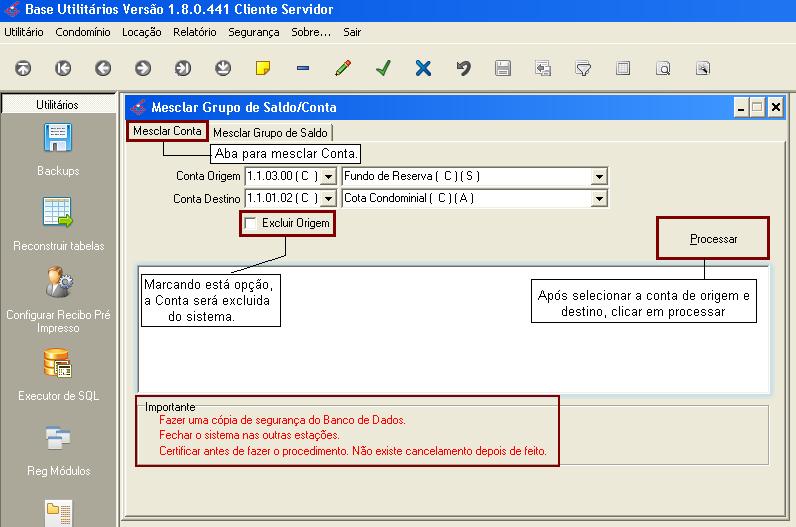Click the folder list icon below Reg Módulos
The width and height of the screenshot is (796, 527).
click(x=58, y=513)
